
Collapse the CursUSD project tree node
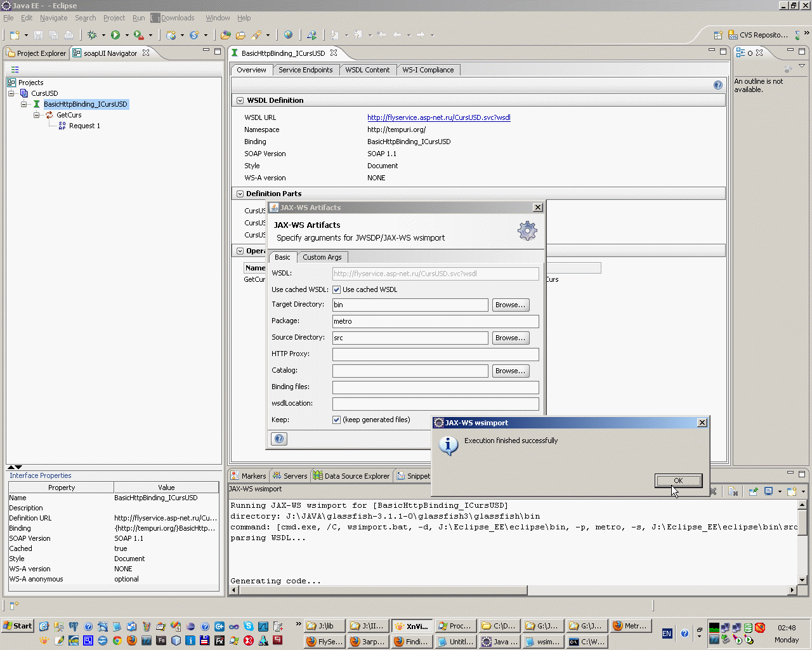(11, 93)
